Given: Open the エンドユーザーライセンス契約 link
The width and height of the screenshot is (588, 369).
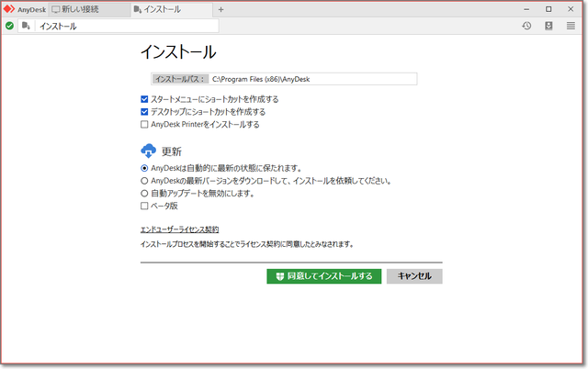Looking at the screenshot, I should tap(179, 229).
